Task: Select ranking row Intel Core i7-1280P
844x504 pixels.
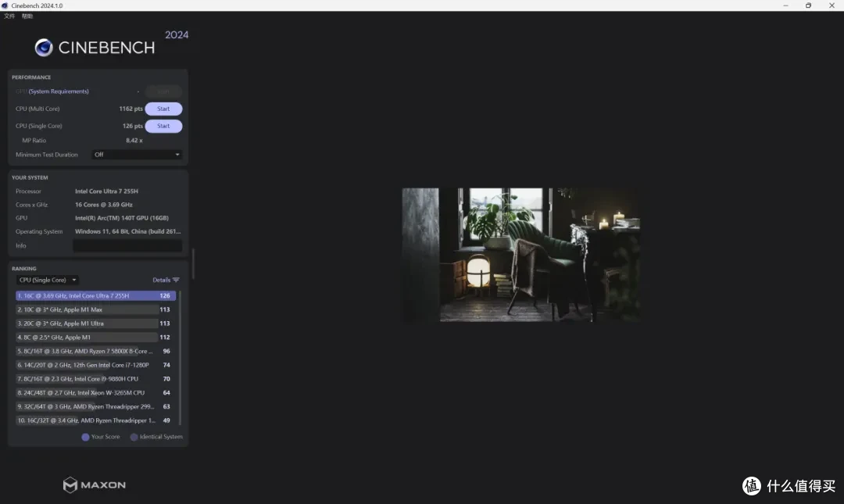Action: [95, 365]
